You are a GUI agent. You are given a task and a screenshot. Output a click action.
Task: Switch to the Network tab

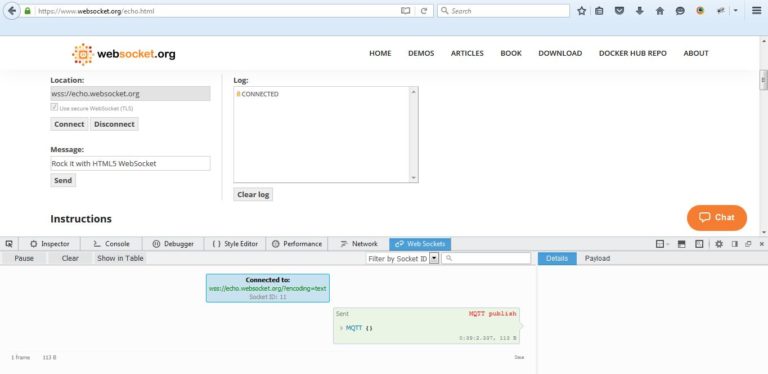359,244
